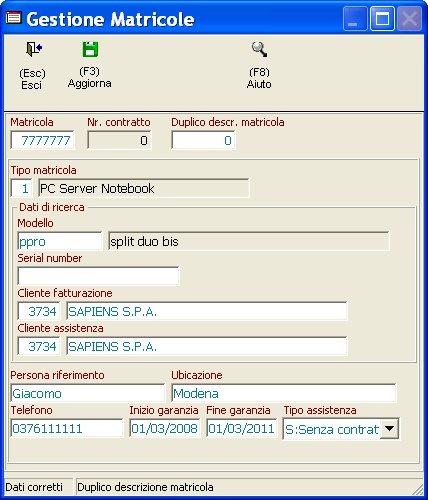428x500 pixels.
Task: Click the Matricola field showing 7777777
Action: (42, 140)
